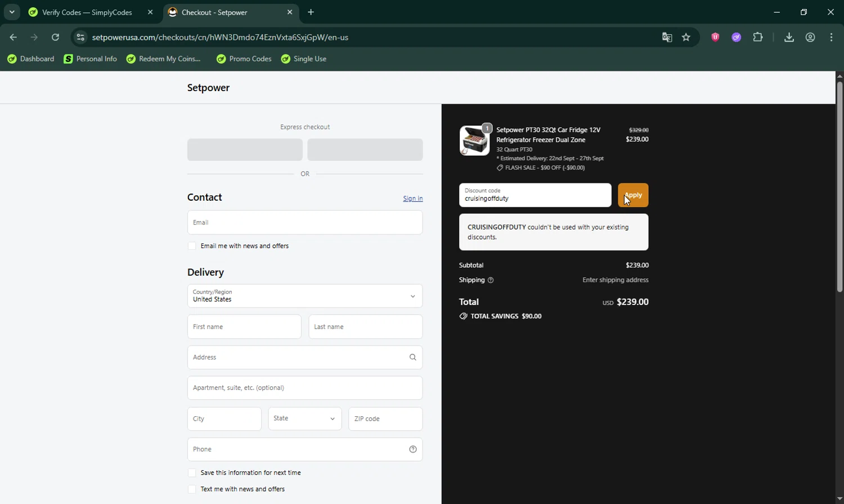The height and width of the screenshot is (504, 844).
Task: Click the scrollbar down arrow
Action: (839, 499)
